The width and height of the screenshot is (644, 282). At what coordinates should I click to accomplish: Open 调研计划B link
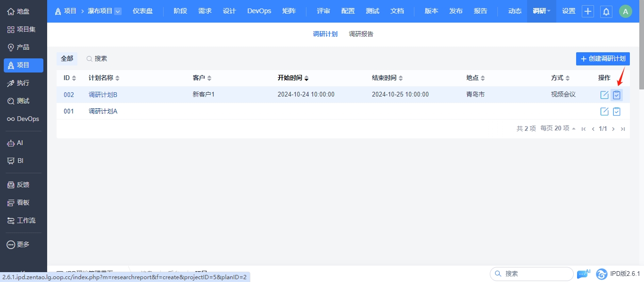pos(103,95)
